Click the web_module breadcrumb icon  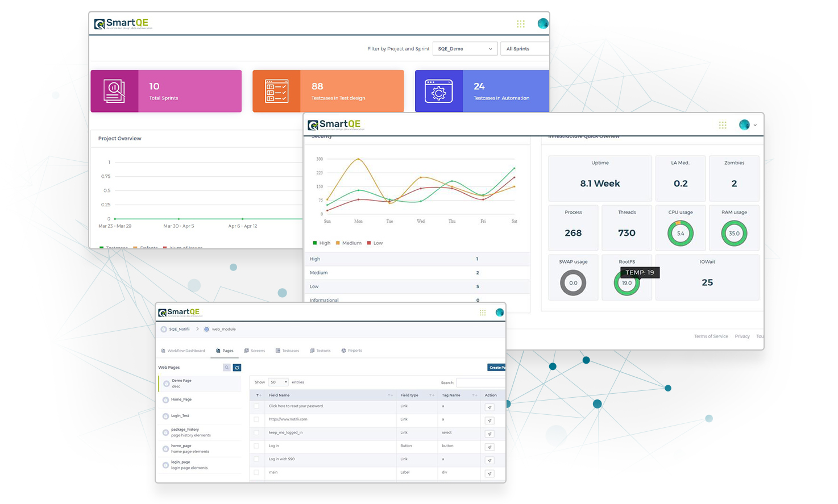click(207, 330)
